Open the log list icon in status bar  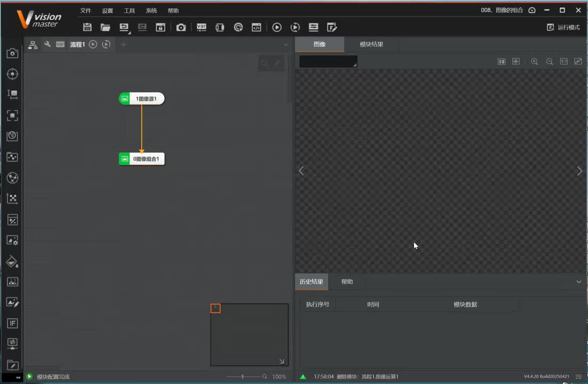coord(578,377)
